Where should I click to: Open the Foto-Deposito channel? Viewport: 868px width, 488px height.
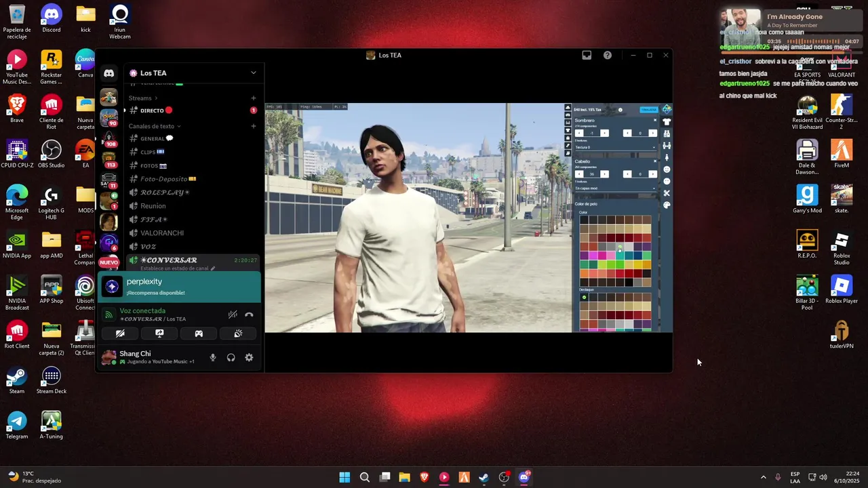[193, 179]
